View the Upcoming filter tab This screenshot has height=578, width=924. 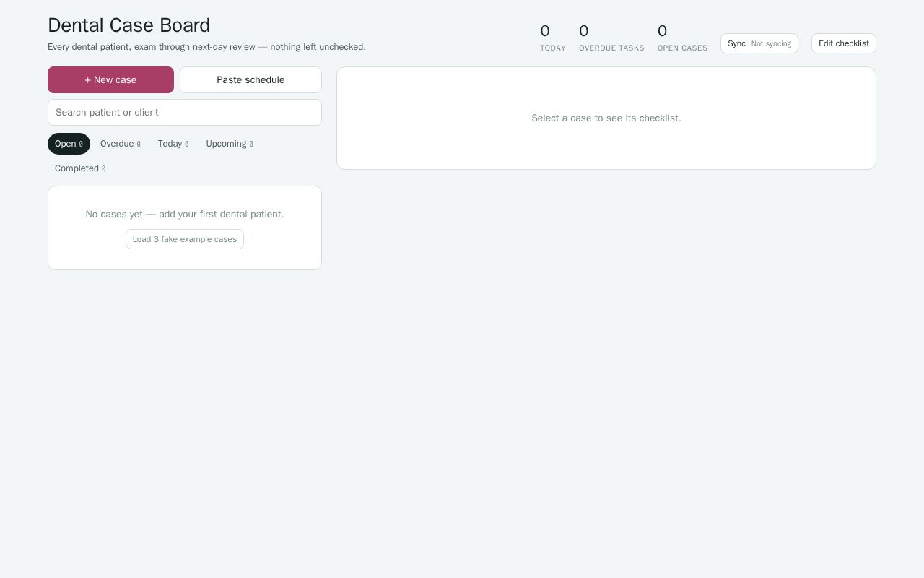(x=230, y=144)
